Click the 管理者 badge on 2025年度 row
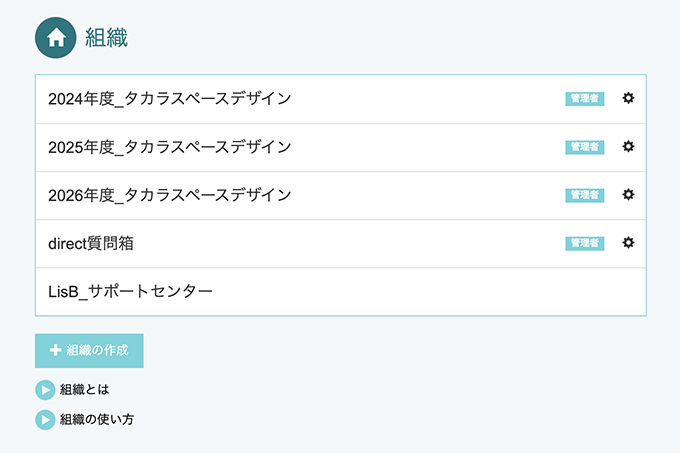 [x=584, y=147]
